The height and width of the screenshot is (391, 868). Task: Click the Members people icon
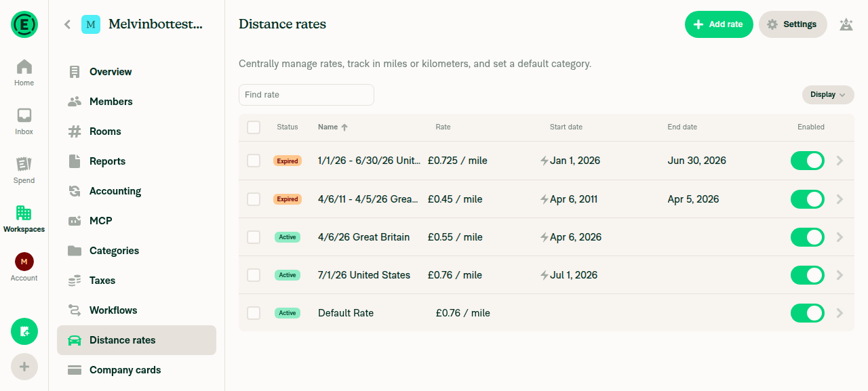click(x=75, y=102)
